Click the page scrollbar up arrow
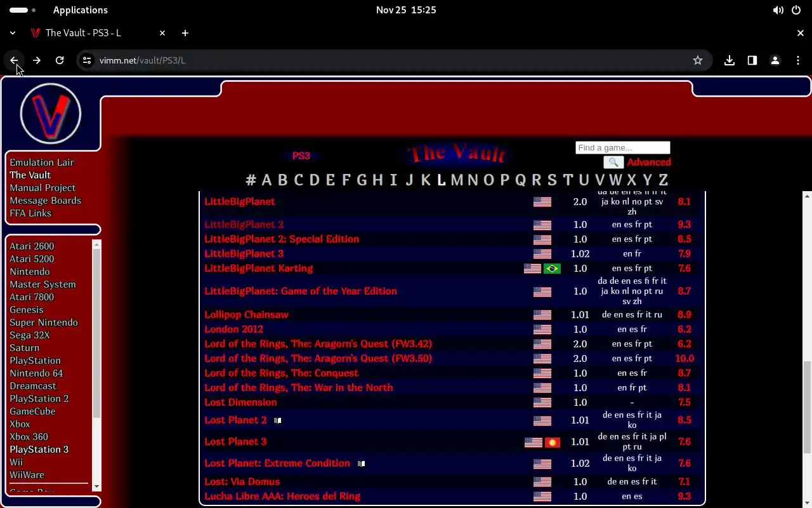The image size is (812, 508). (807, 196)
